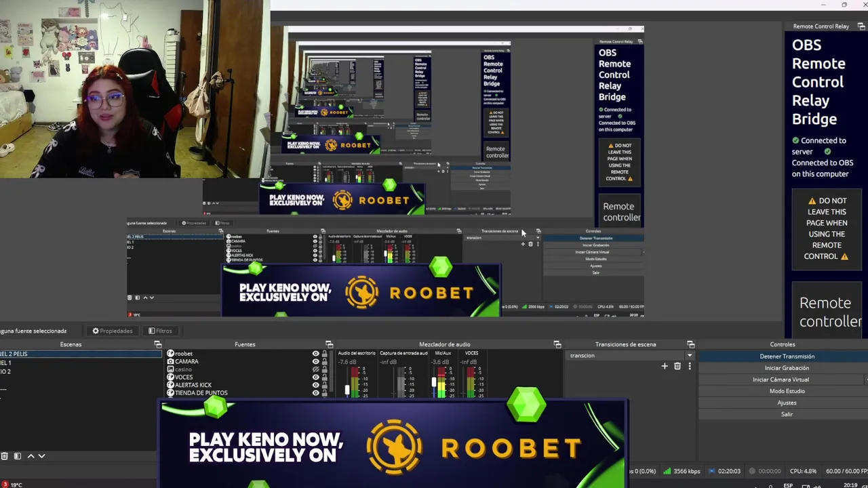The height and width of the screenshot is (488, 868).
Task: Pop out the Transiciones de escena dock icon
Action: (x=690, y=344)
